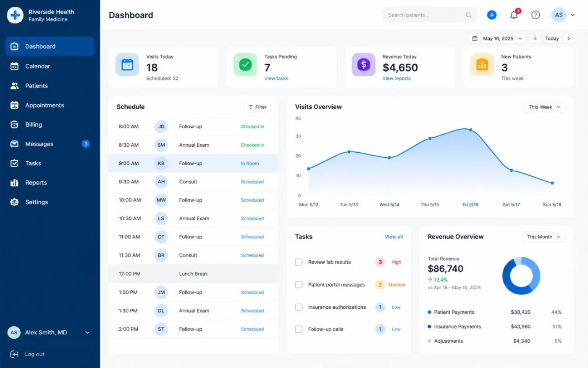The image size is (588, 368).
Task: Open the This Week dropdown on Visits Overview
Action: [x=544, y=107]
